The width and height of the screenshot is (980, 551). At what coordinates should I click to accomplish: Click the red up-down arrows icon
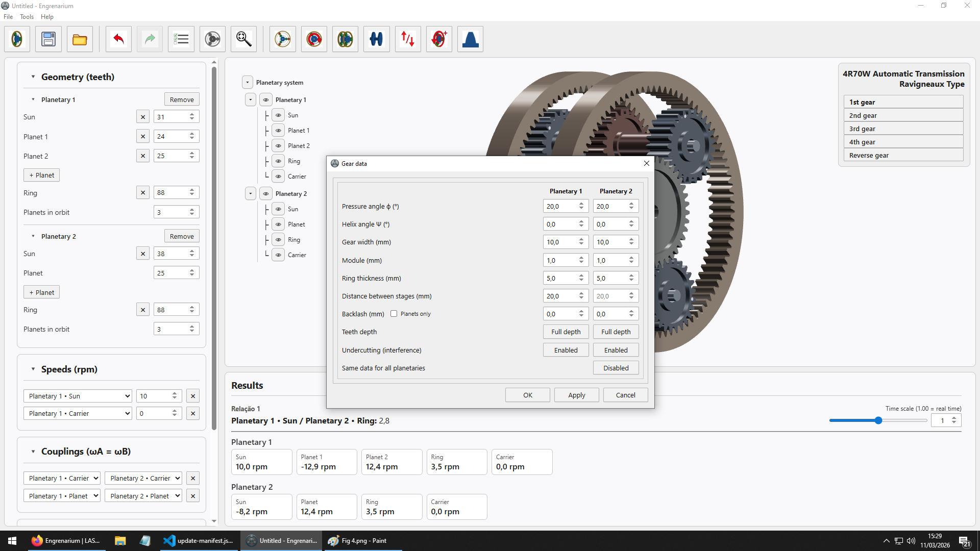(407, 39)
